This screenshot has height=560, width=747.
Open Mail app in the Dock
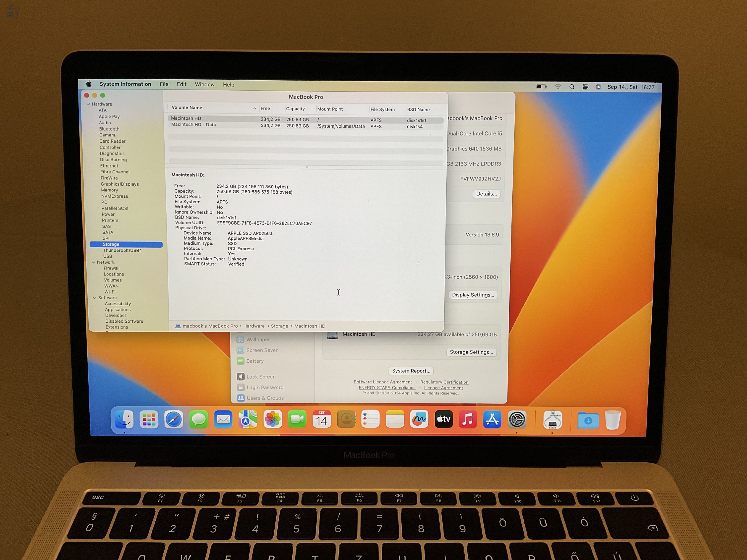pyautogui.click(x=223, y=420)
